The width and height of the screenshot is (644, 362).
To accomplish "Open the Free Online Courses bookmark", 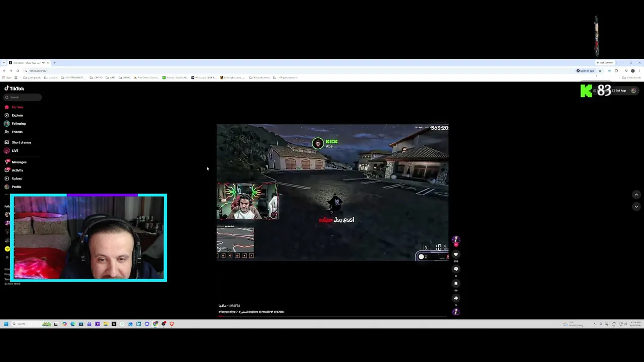I will [x=146, y=78].
